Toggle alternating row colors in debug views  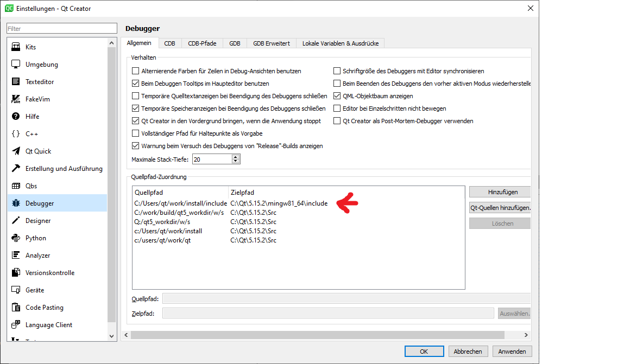click(x=136, y=71)
